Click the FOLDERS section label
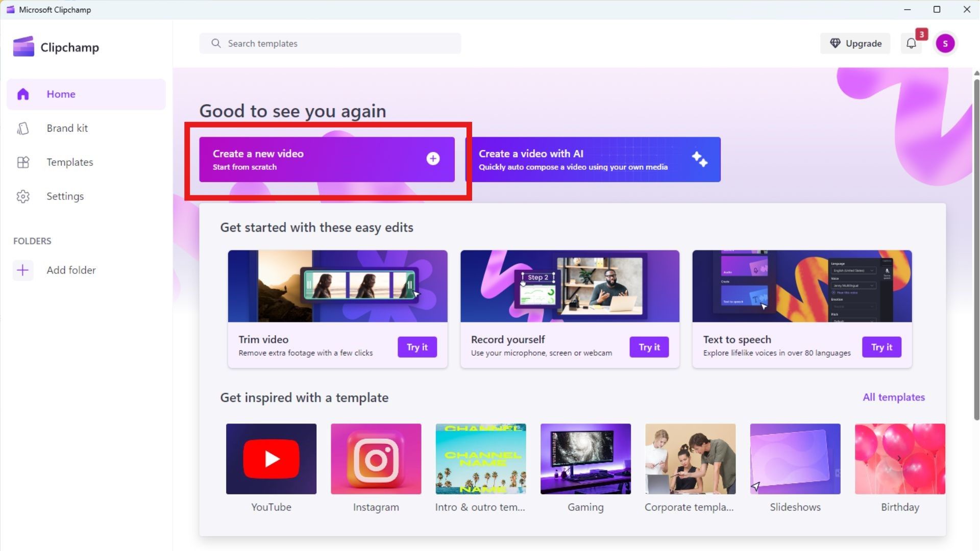980x551 pixels. pos(32,241)
